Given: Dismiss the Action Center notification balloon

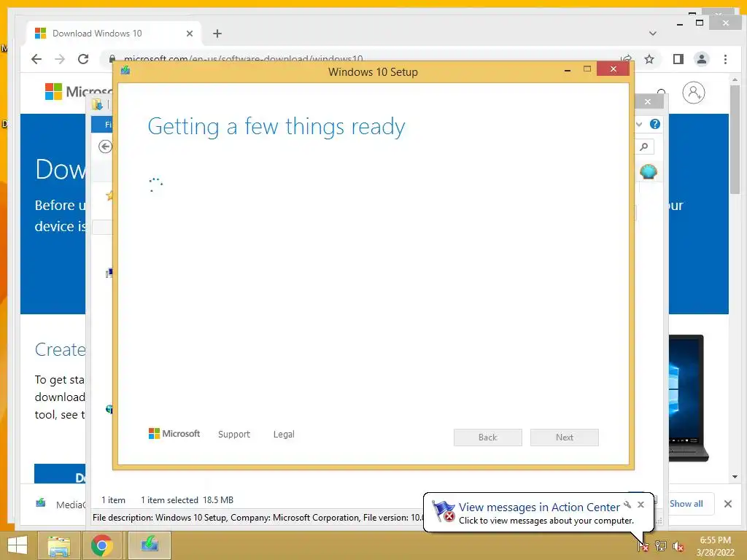Looking at the screenshot, I should 640,505.
